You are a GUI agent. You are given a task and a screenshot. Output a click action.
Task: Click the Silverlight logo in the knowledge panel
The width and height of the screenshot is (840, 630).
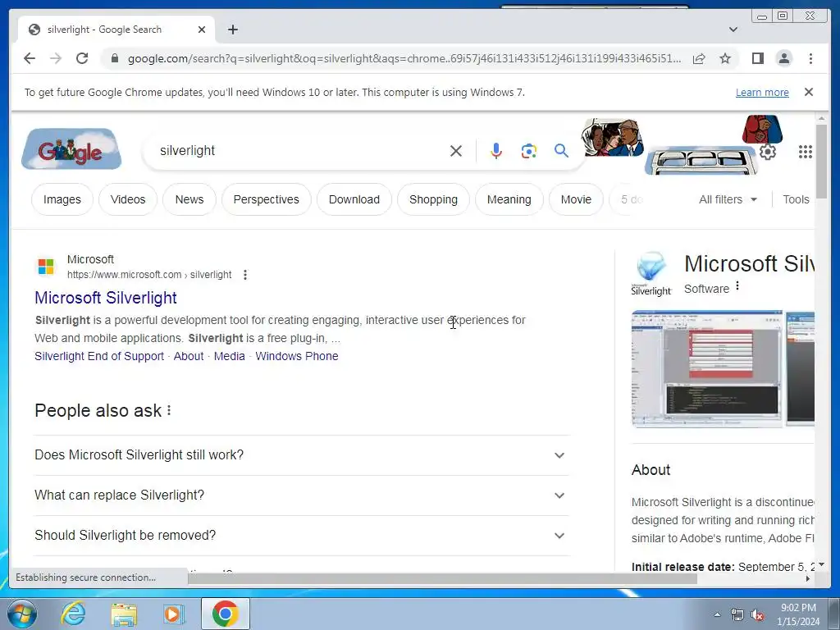(651, 274)
